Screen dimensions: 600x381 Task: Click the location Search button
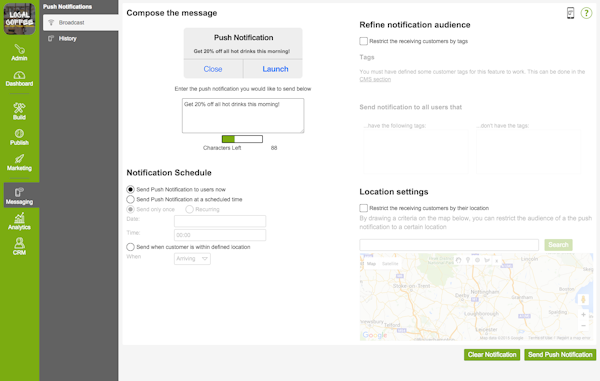558,245
